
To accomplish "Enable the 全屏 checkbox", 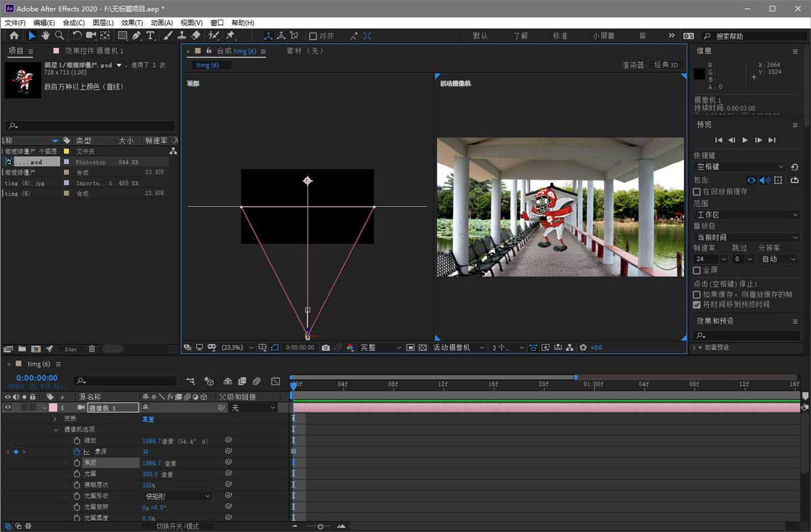I will coord(697,270).
